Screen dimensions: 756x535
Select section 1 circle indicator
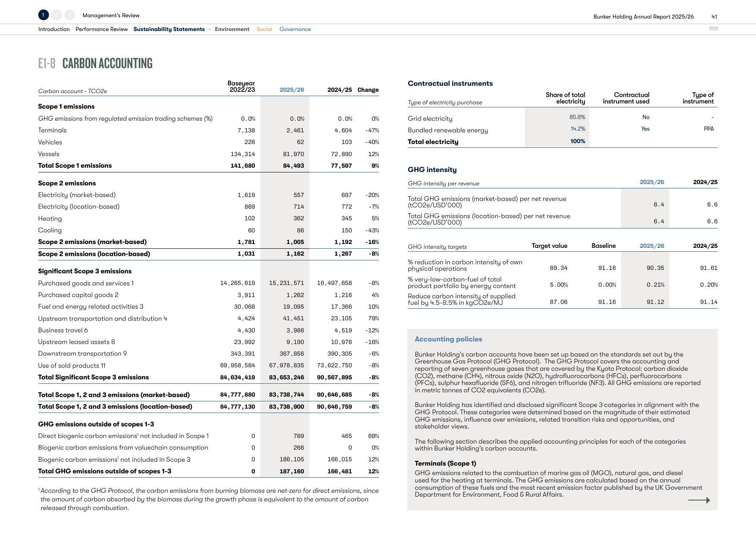coord(43,15)
